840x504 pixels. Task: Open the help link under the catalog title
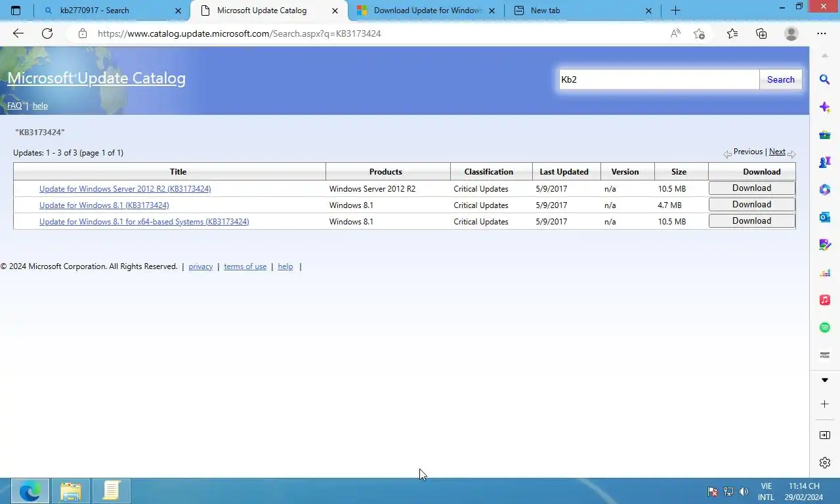click(x=40, y=106)
